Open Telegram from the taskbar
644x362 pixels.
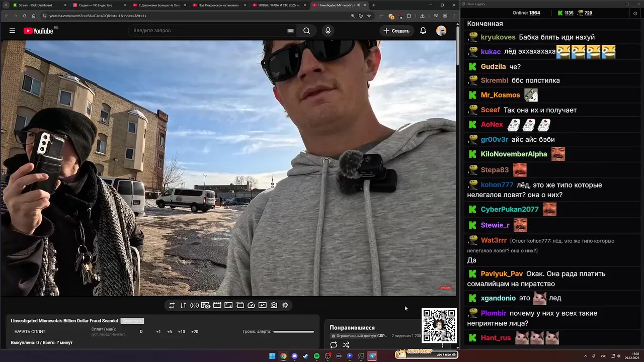point(372,356)
